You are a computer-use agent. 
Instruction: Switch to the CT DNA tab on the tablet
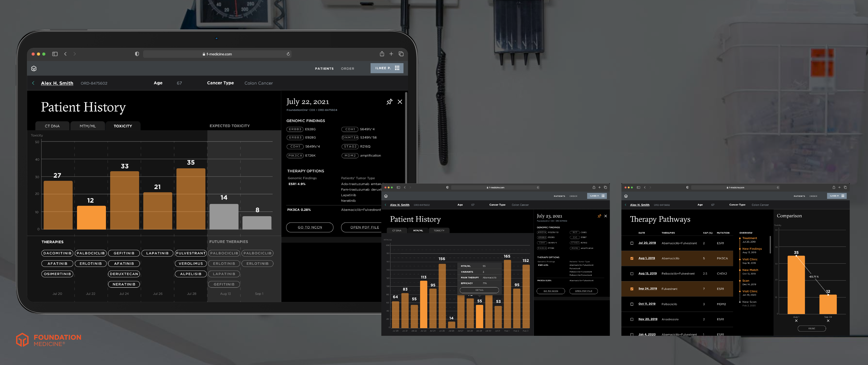pos(52,126)
